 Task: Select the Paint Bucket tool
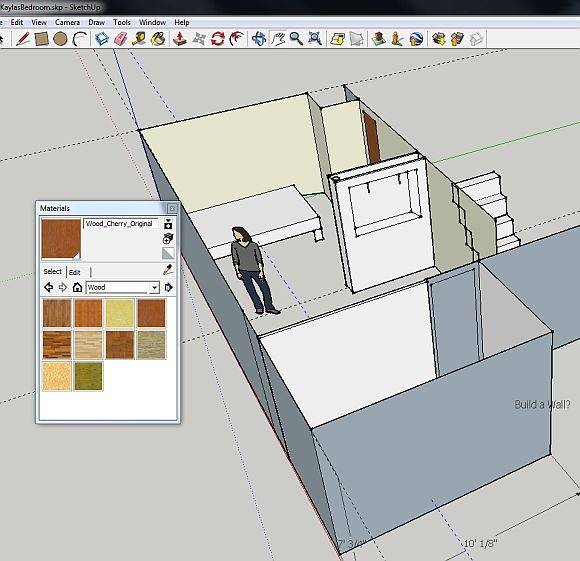tap(158, 39)
